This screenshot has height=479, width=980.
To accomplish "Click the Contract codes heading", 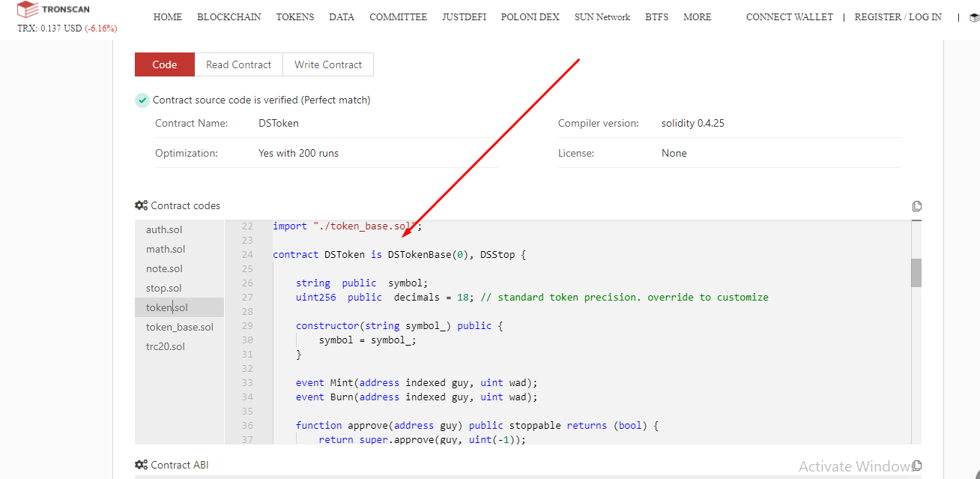I will pos(186,205).
